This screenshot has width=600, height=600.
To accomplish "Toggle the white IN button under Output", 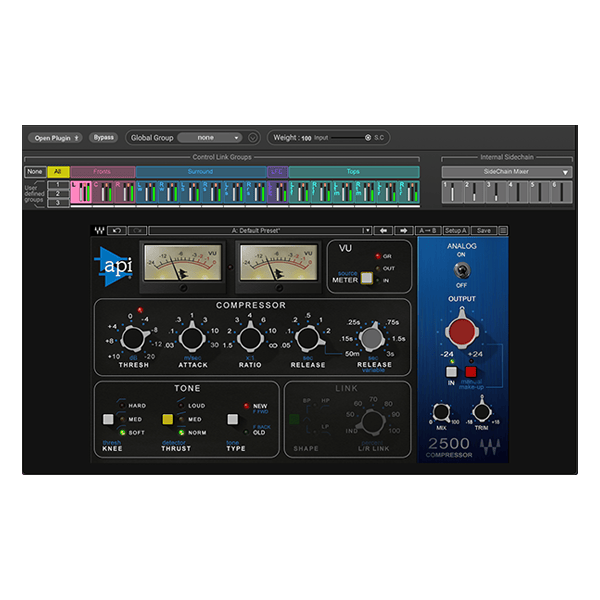I will [451, 372].
